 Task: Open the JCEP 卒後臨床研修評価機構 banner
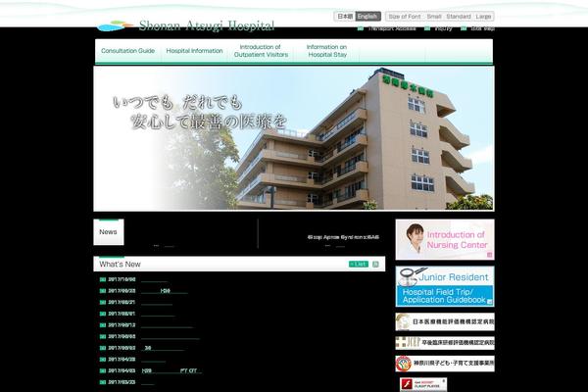coord(445,343)
